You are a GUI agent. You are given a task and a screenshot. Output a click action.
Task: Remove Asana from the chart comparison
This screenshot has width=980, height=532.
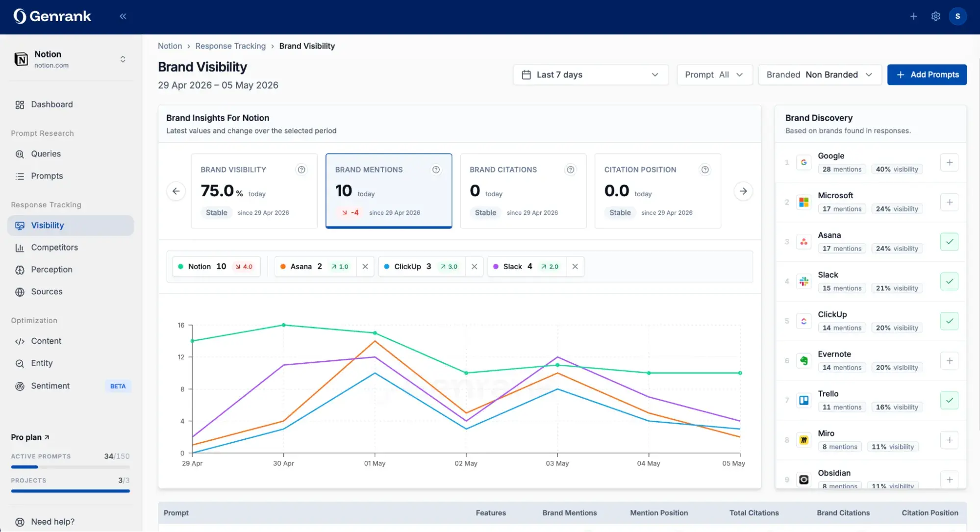coord(365,267)
